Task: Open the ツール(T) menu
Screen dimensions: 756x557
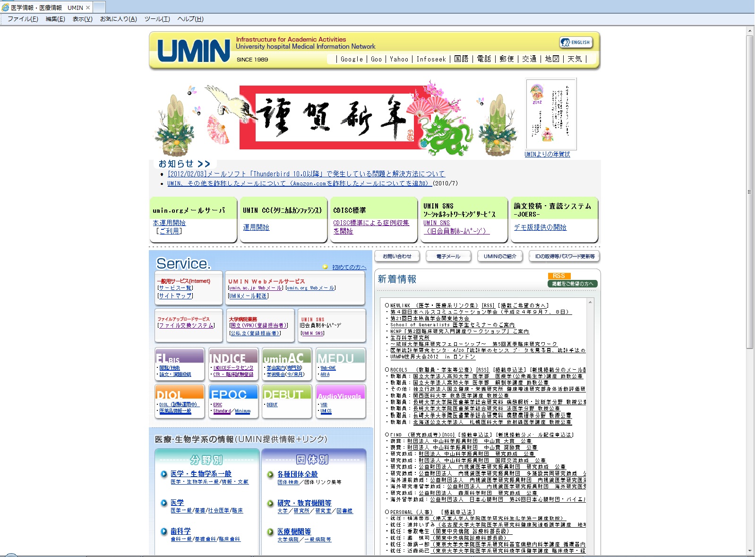Action: 157,19
